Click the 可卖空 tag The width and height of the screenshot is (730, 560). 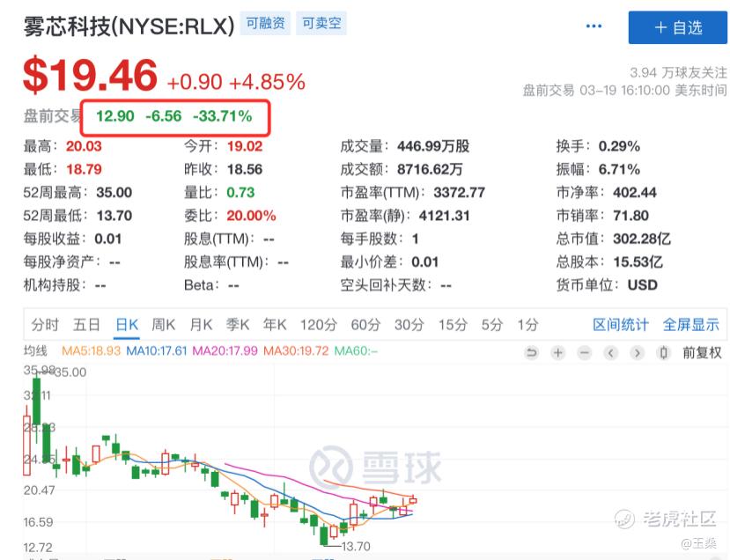321,23
